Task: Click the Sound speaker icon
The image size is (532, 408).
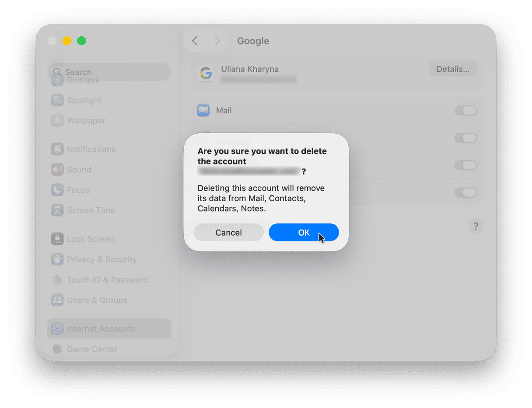Action: (x=57, y=170)
